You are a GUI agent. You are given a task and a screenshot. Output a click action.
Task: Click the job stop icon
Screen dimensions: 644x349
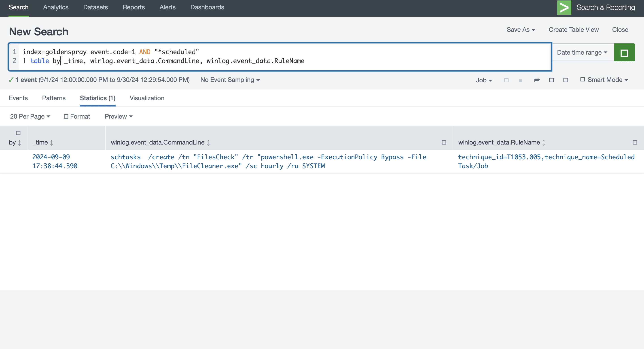coord(521,80)
